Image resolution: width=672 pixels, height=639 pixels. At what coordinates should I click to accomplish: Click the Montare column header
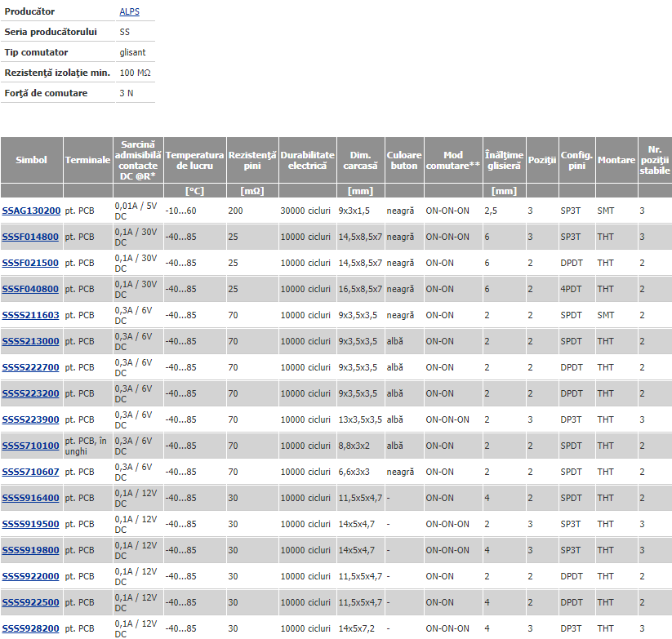616,160
